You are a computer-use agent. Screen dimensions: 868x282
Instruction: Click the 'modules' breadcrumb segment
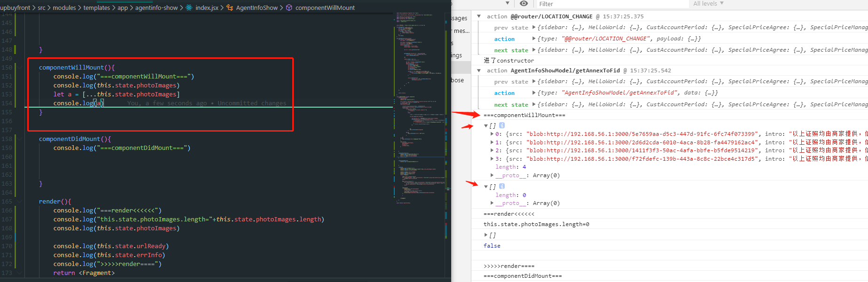click(x=64, y=8)
